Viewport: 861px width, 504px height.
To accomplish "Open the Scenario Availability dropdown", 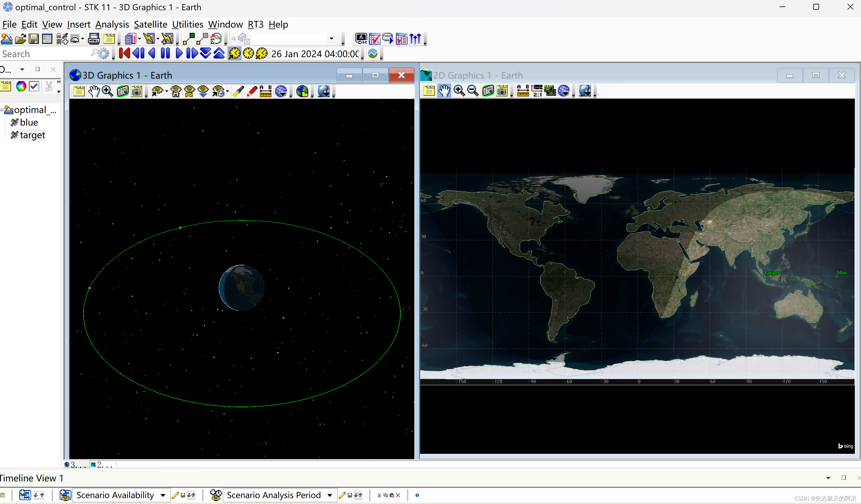I will [163, 495].
